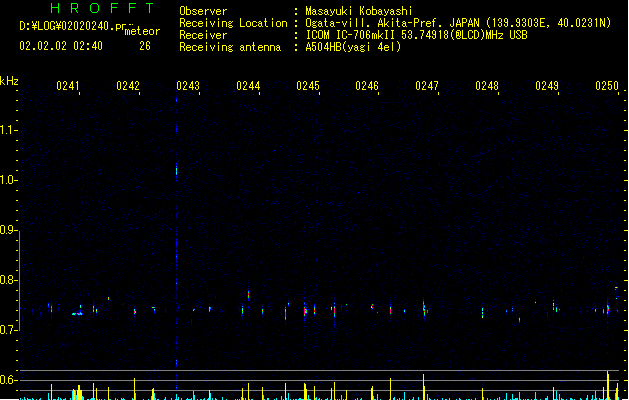Click the tallest yellow power peak near 0247
This screenshot has height=400, width=629.
[x=424, y=387]
